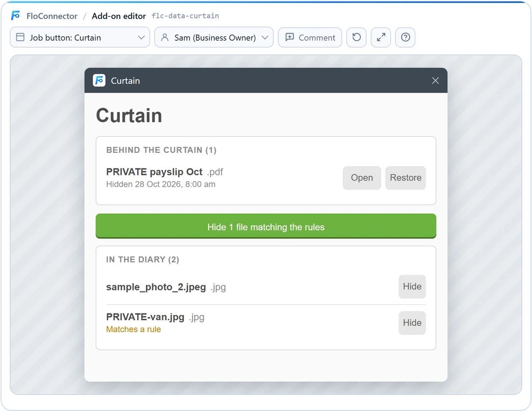Close the Curtain dialog with X
Viewport: 532px width, 411px height.
435,81
